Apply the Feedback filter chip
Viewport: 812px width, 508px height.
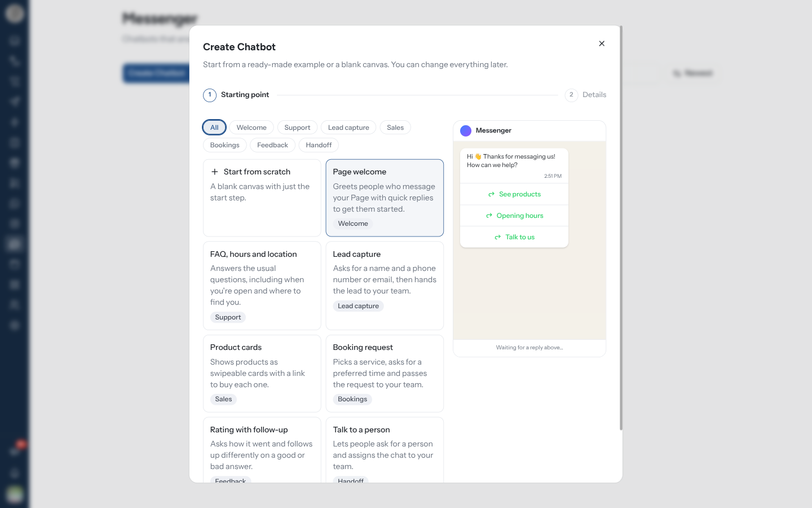coord(273,145)
